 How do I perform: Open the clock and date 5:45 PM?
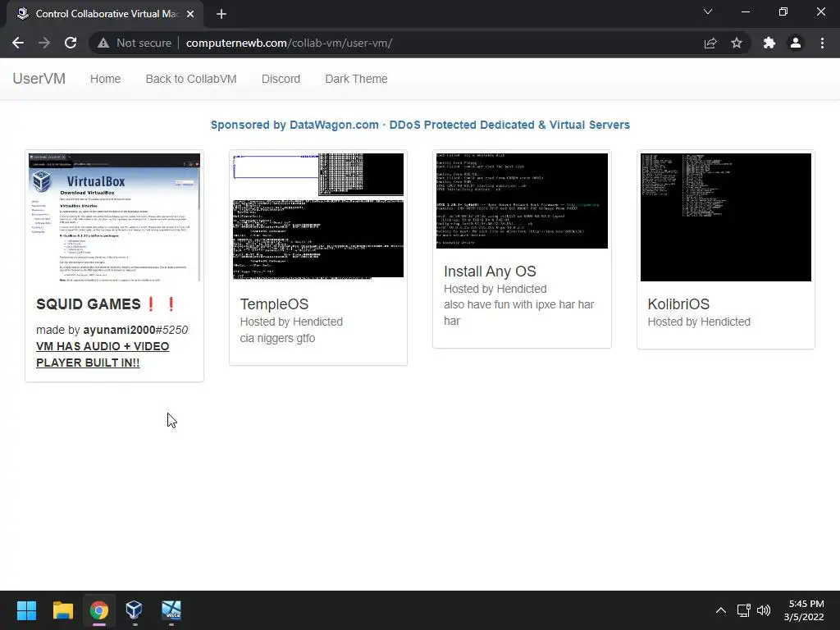click(804, 610)
